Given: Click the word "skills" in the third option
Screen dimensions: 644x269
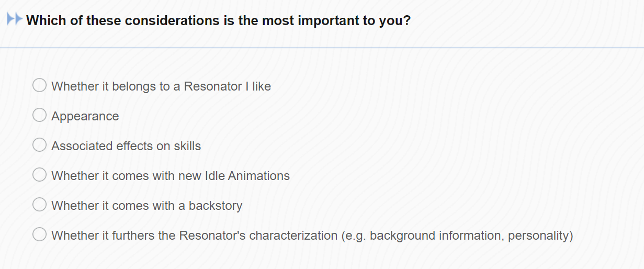Looking at the screenshot, I should coord(187,146).
